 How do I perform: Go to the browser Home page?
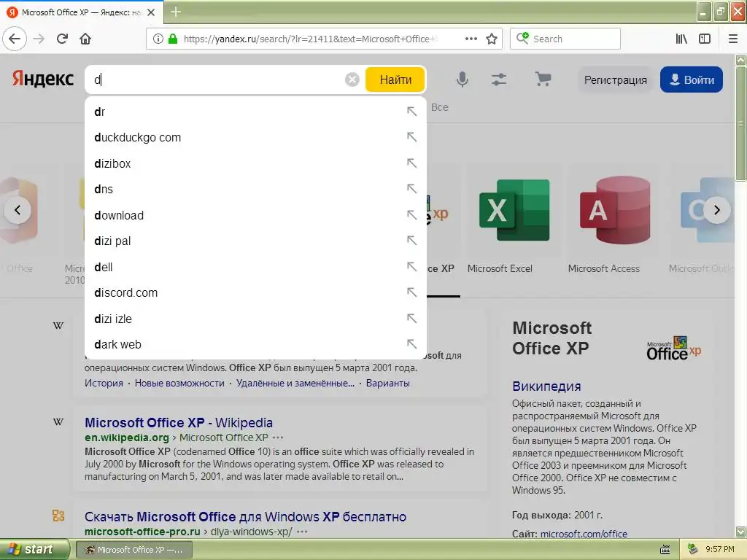(85, 39)
